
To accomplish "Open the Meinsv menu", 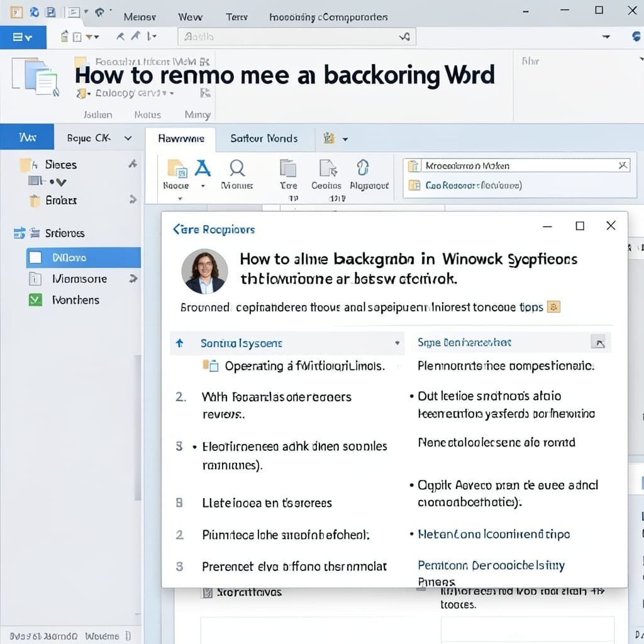I will 140,17.
